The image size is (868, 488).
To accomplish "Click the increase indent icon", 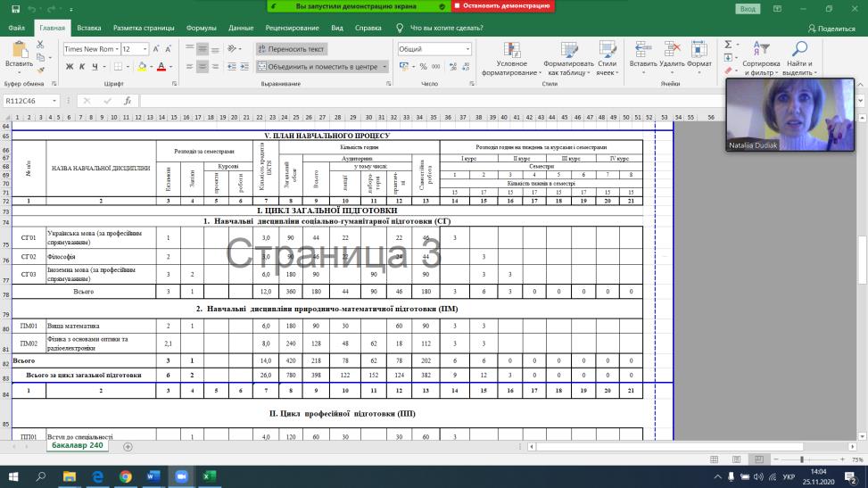I will pos(244,67).
